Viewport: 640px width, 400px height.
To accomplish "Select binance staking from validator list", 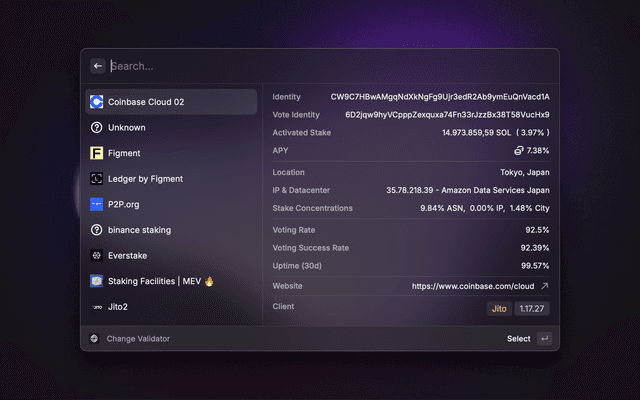I will [x=139, y=230].
